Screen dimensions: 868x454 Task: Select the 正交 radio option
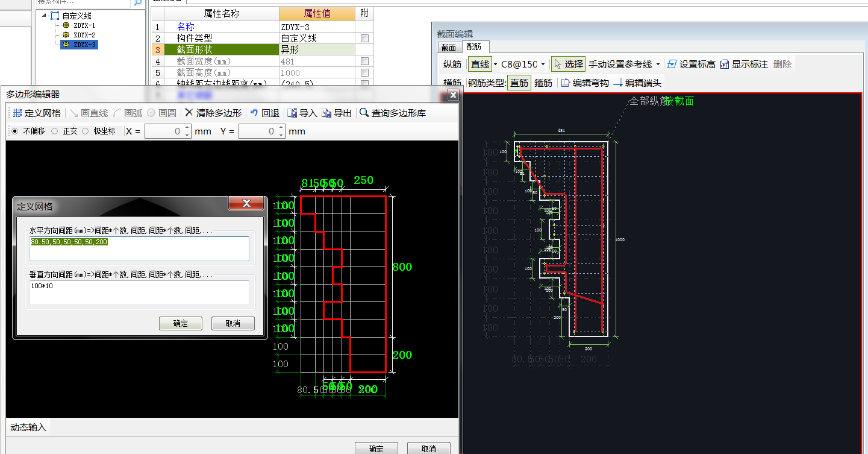55,131
